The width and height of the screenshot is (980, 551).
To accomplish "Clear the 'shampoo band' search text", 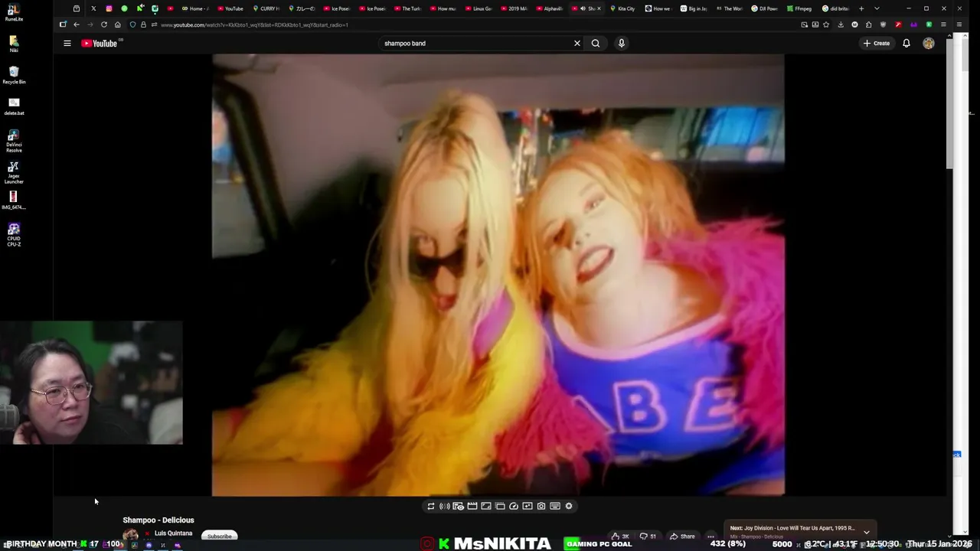I will [x=577, y=44].
